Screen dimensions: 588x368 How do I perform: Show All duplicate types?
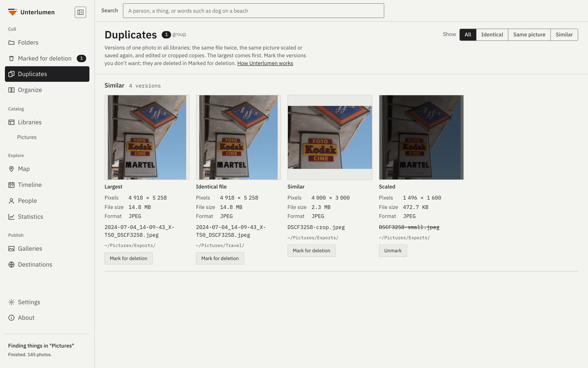click(468, 35)
